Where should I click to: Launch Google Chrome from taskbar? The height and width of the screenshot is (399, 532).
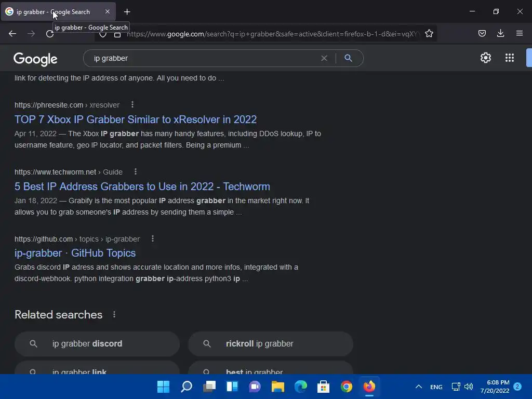point(347,387)
